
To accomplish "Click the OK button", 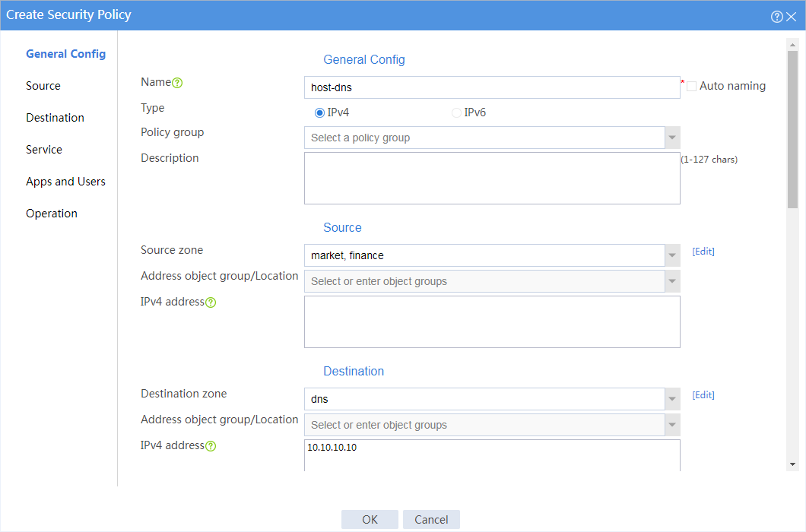I will [x=370, y=520].
